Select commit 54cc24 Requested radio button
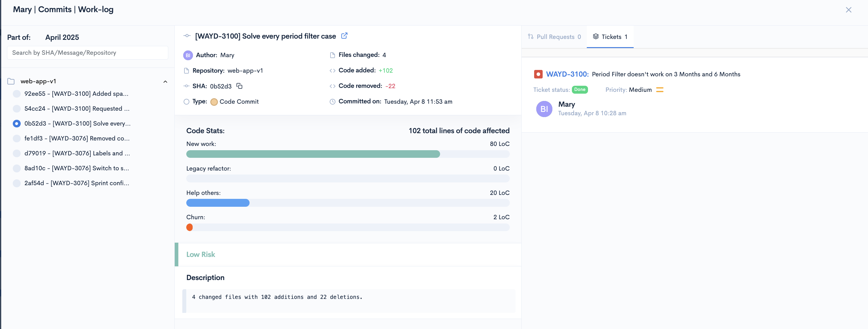This screenshot has width=868, height=329. [16, 109]
